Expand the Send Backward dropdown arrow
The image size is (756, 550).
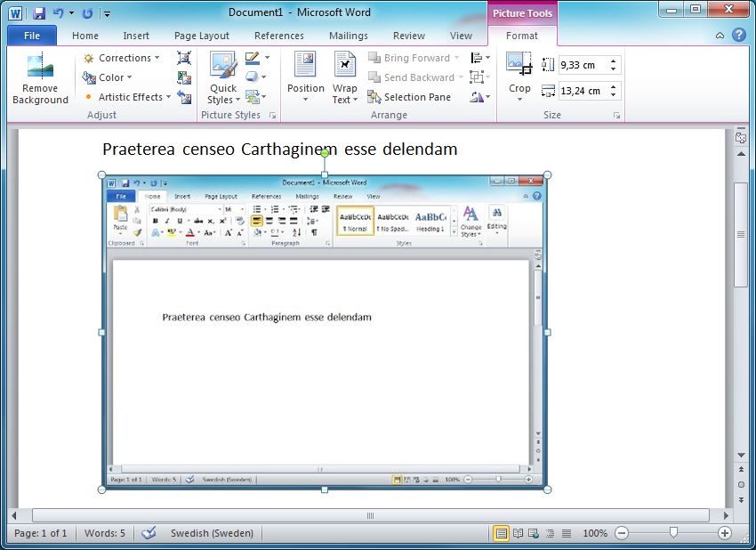coord(461,77)
